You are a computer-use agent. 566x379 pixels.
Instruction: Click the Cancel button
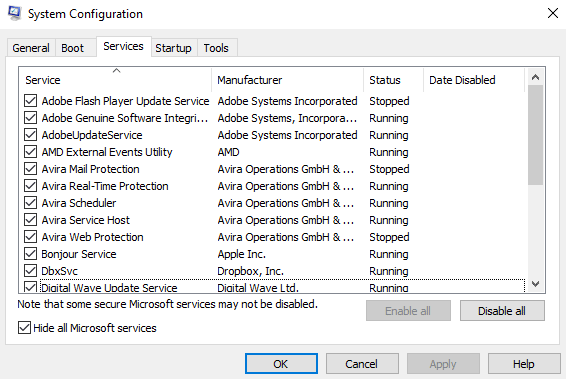click(x=362, y=364)
